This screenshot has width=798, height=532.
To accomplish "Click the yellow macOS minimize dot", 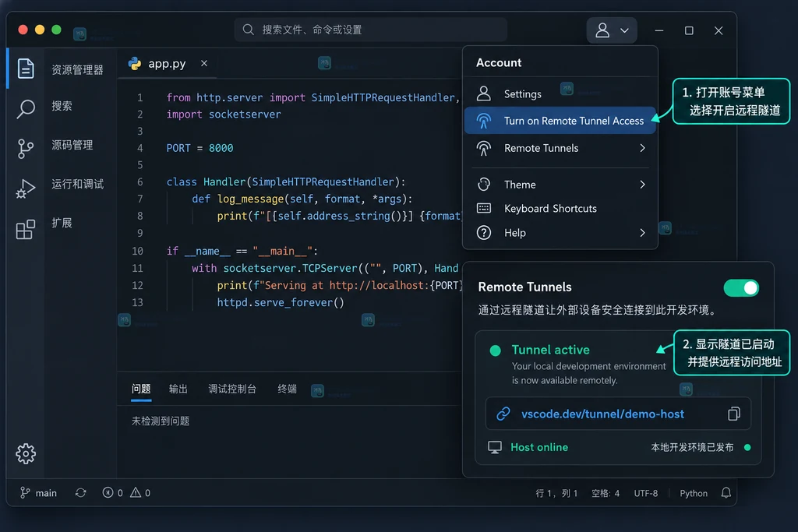I will pos(40,30).
